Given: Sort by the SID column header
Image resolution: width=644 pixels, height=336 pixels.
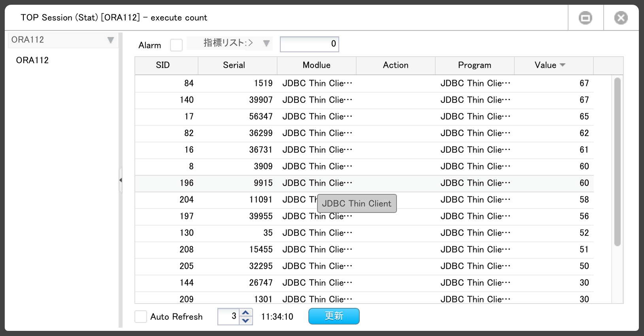Looking at the screenshot, I should (166, 65).
